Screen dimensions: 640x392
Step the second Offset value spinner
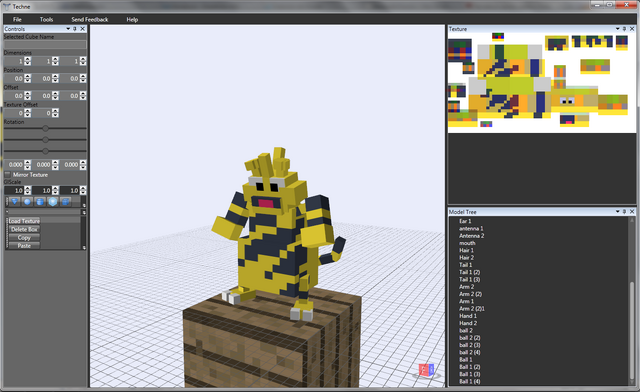click(55, 96)
